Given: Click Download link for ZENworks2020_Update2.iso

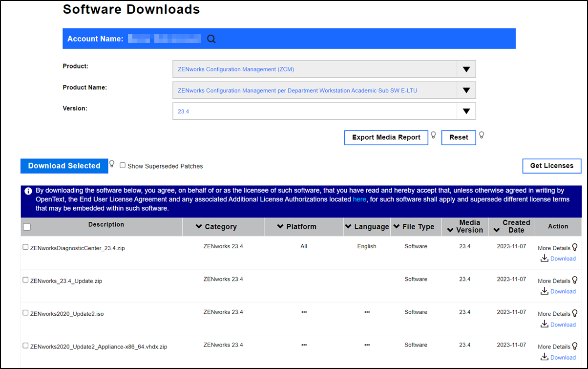Looking at the screenshot, I should (563, 325).
